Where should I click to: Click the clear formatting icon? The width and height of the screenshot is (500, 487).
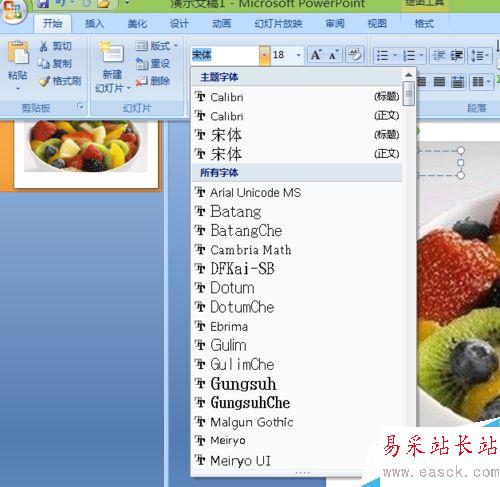[354, 55]
